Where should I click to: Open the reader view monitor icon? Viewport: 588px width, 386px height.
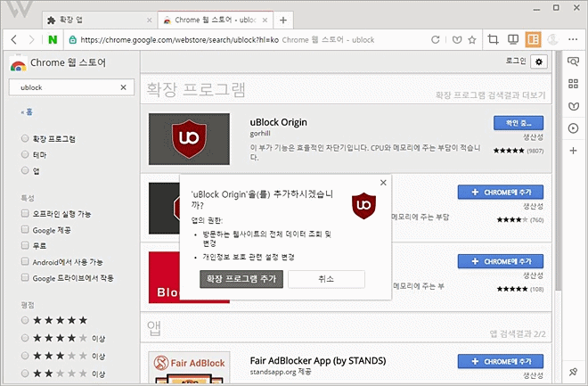point(512,39)
